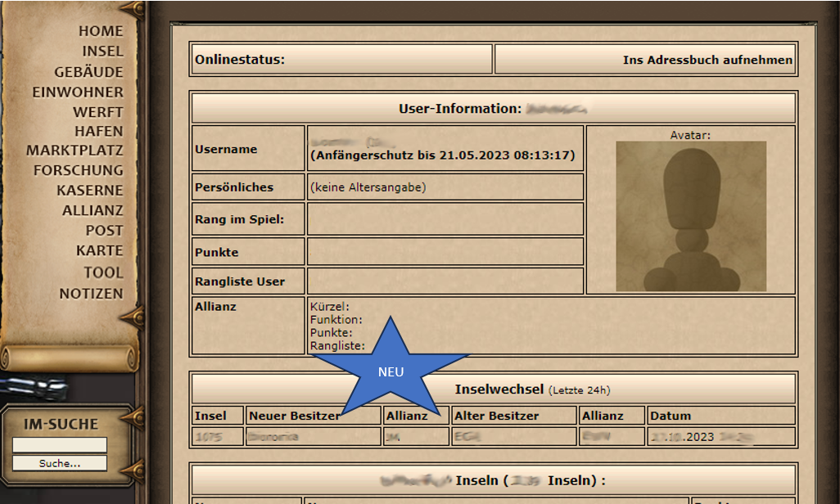This screenshot has width=840, height=504.
Task: Open POST messages
Action: [104, 231]
